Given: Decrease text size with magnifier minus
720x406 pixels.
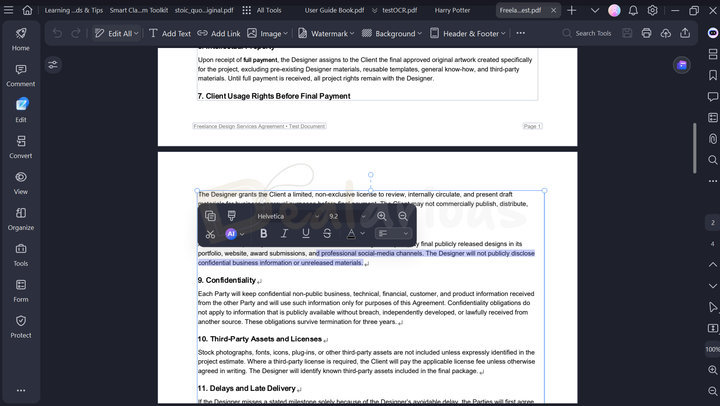Looking at the screenshot, I should [x=403, y=216].
